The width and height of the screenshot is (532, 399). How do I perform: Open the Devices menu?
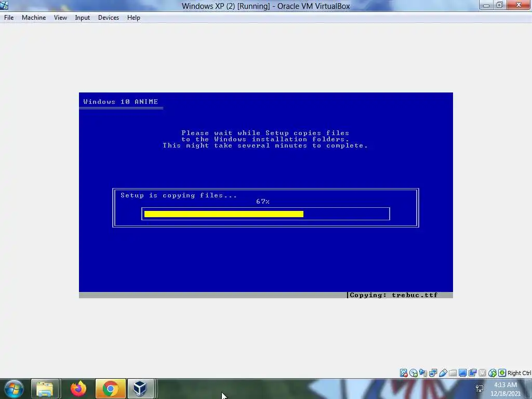pyautogui.click(x=109, y=18)
